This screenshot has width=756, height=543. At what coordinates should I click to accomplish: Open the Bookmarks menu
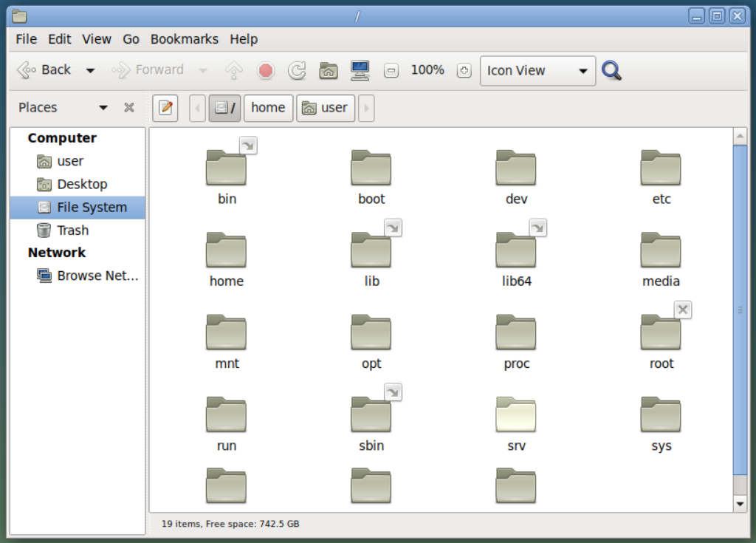(x=185, y=39)
